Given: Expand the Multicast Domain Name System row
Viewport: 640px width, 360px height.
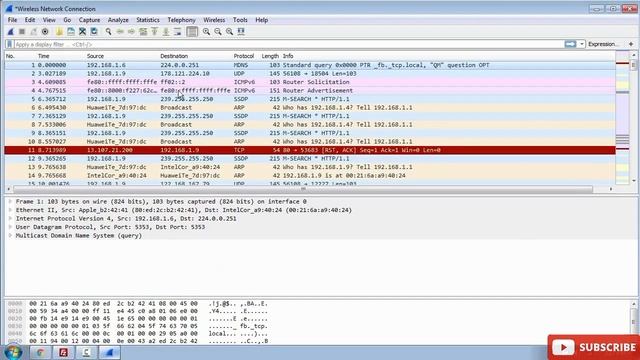Looking at the screenshot, I should [x=10, y=236].
